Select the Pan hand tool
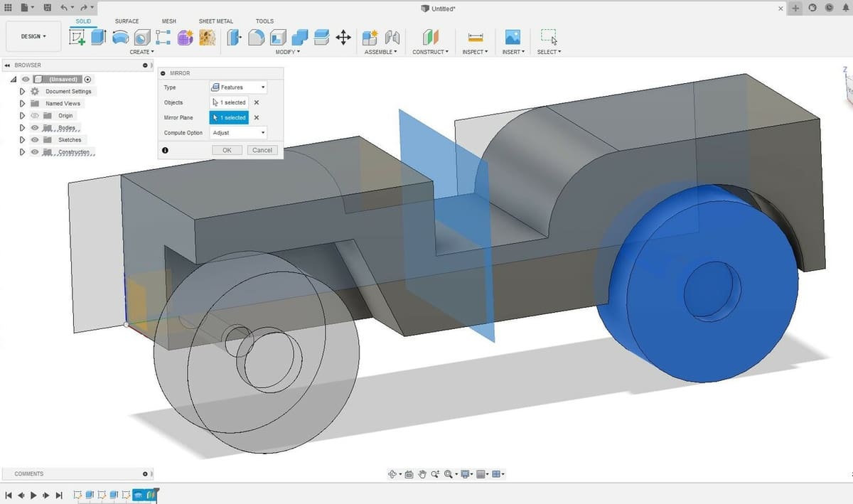 [x=422, y=474]
